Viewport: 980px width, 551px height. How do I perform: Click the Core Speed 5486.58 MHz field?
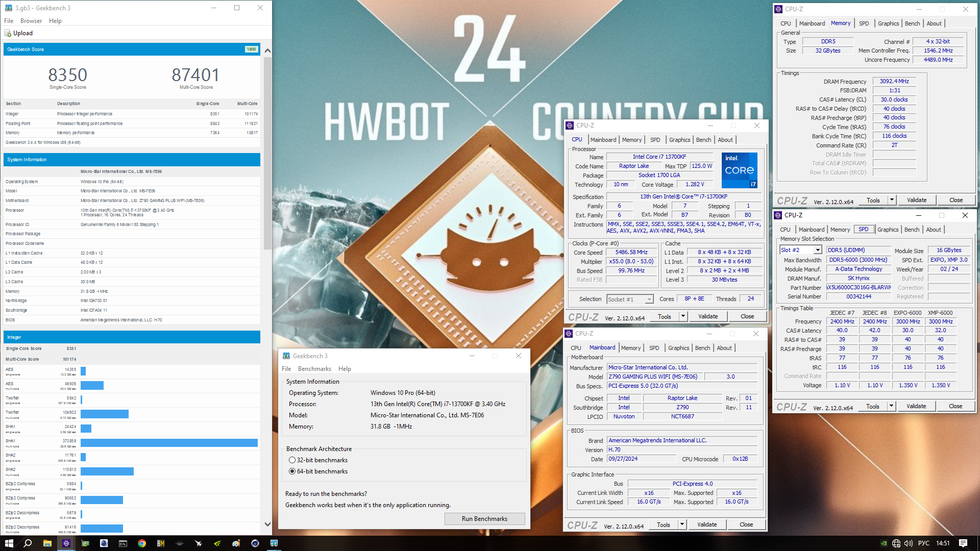point(631,252)
